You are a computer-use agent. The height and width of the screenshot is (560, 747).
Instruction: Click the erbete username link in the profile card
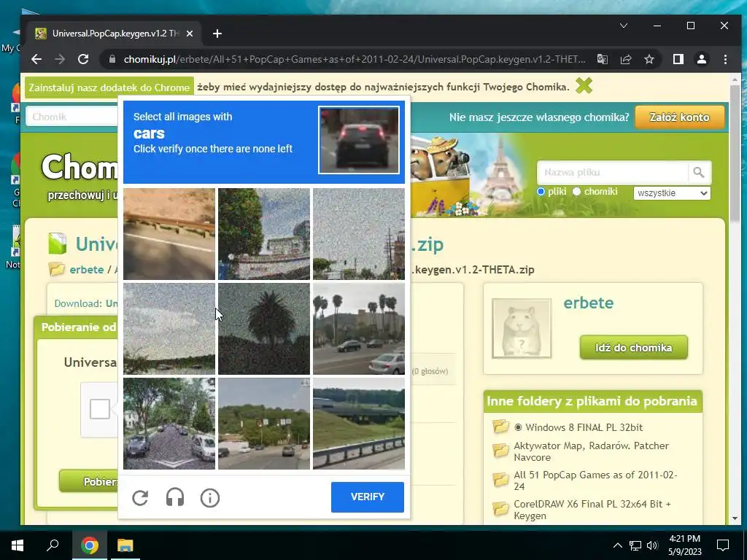[x=589, y=303]
